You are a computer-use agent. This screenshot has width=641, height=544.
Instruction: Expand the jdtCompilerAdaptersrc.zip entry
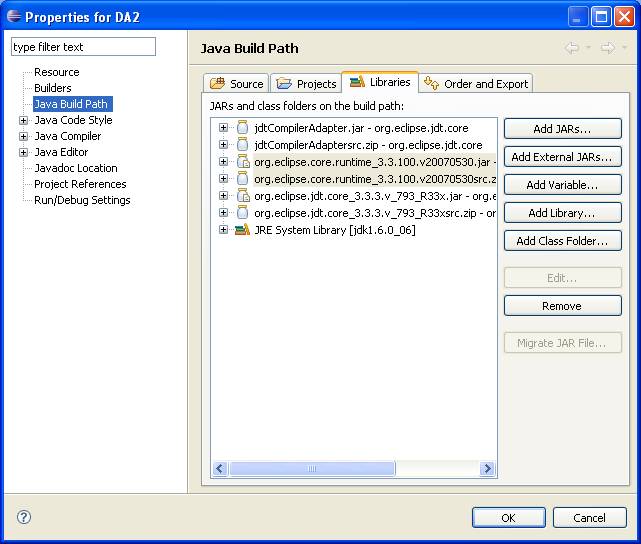pyautogui.click(x=223, y=144)
